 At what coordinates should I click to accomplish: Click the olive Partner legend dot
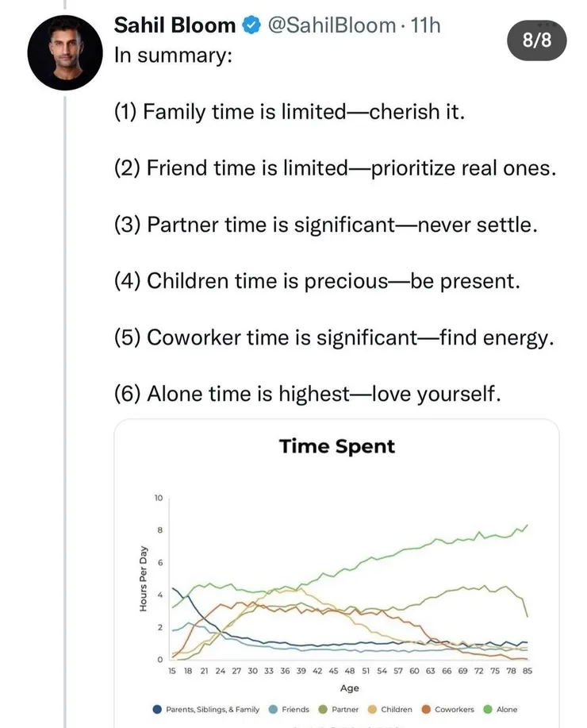click(x=324, y=709)
